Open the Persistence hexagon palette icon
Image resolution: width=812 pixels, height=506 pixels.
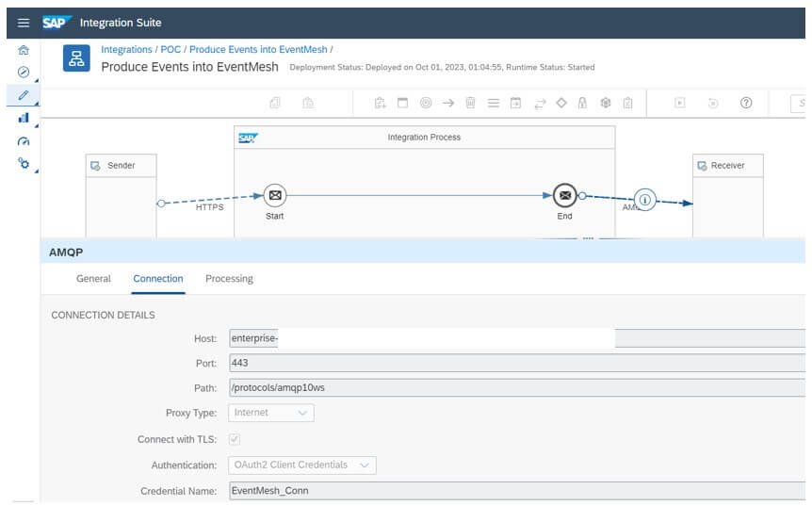coord(606,103)
